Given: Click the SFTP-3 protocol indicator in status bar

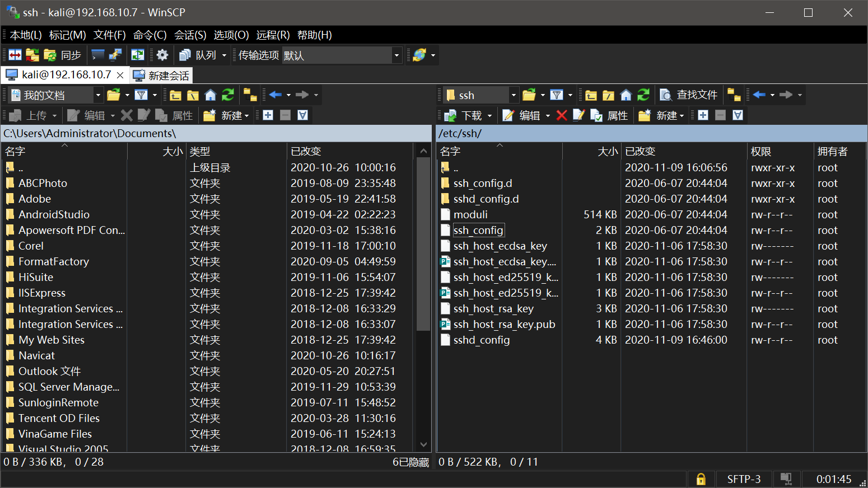Looking at the screenshot, I should click(x=744, y=479).
